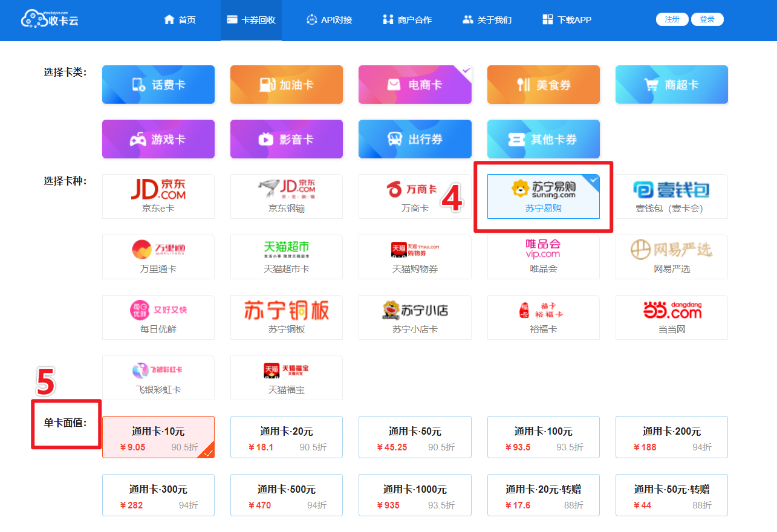Open 商户合作 menu item
Viewport: 777px width, 532px height.
[407, 20]
